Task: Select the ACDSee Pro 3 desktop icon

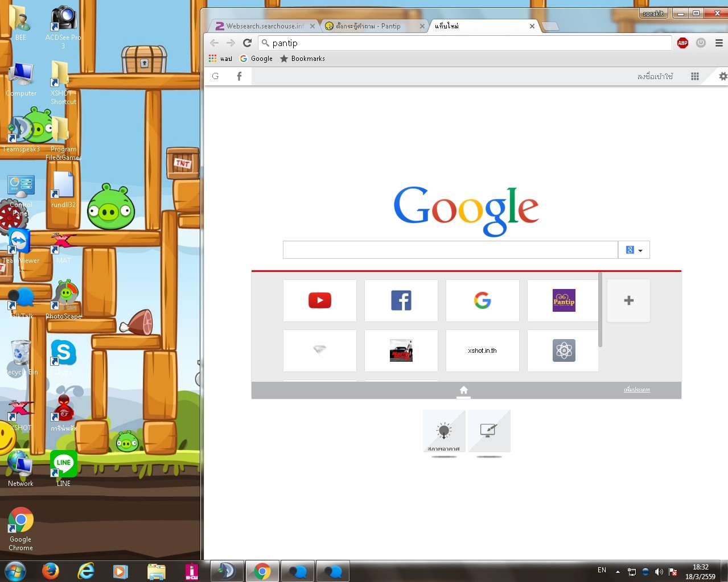Action: click(x=63, y=27)
